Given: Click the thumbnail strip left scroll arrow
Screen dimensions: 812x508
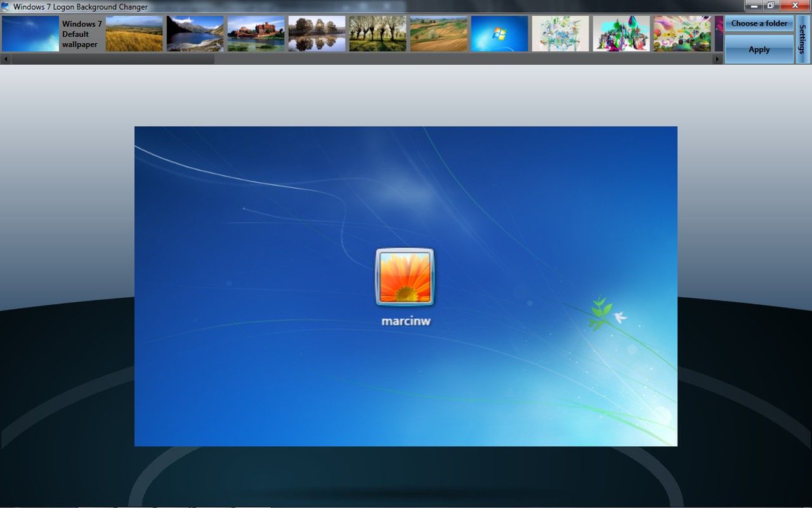Looking at the screenshot, I should 5,59.
